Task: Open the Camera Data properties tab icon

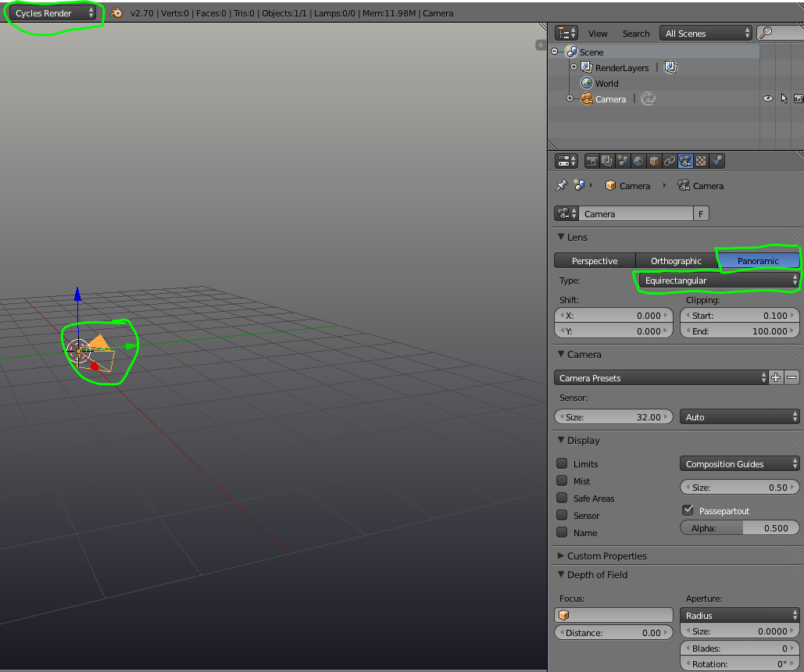Action: pyautogui.click(x=685, y=161)
